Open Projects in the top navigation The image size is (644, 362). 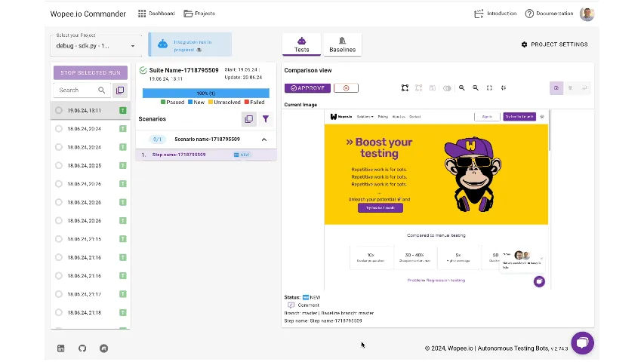[x=199, y=14]
